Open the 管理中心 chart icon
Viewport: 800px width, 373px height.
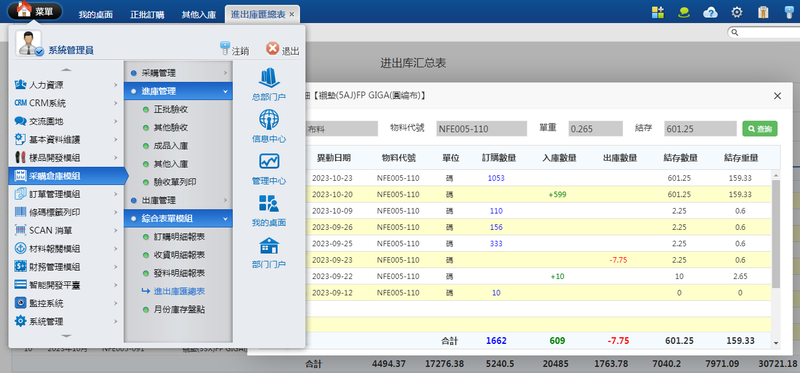coord(269,162)
